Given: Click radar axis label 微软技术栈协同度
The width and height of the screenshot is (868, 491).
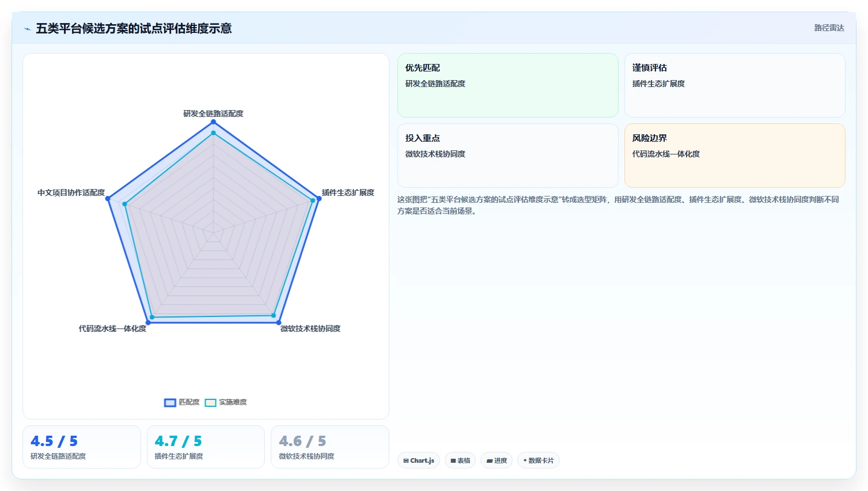Looking at the screenshot, I should (310, 328).
